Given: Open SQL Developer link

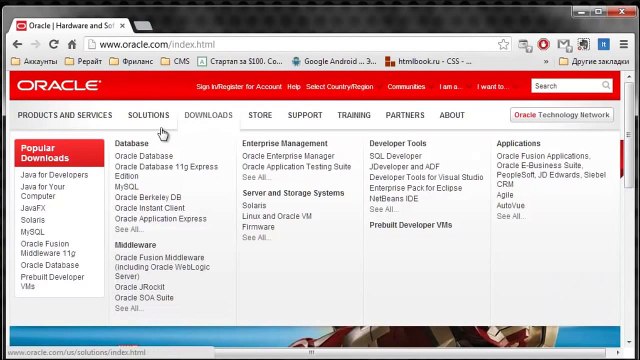Looking at the screenshot, I should click(x=396, y=156).
